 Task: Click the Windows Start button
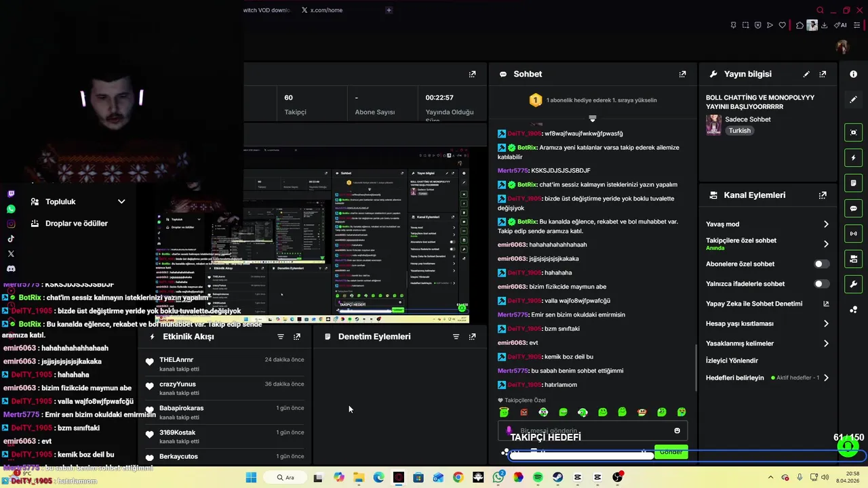(251, 477)
